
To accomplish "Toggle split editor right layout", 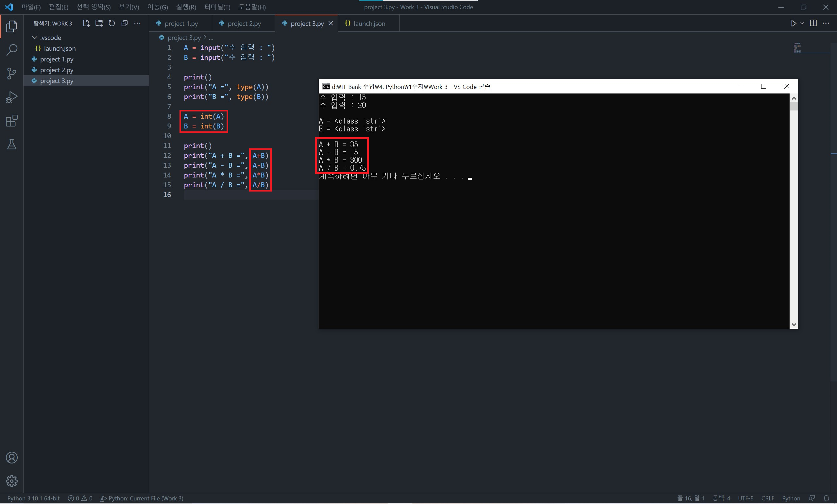I will point(813,24).
